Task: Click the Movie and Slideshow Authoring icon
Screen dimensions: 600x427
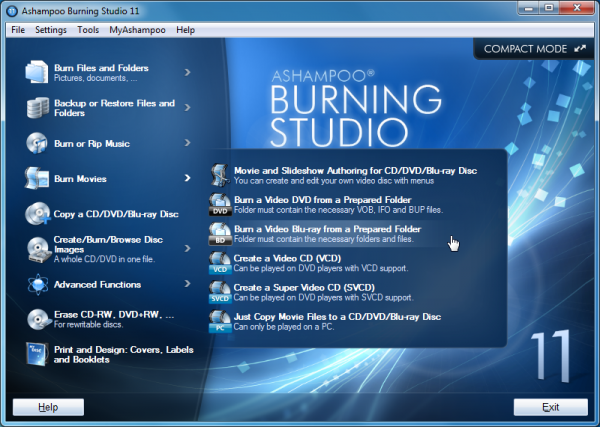Action: click(x=220, y=175)
